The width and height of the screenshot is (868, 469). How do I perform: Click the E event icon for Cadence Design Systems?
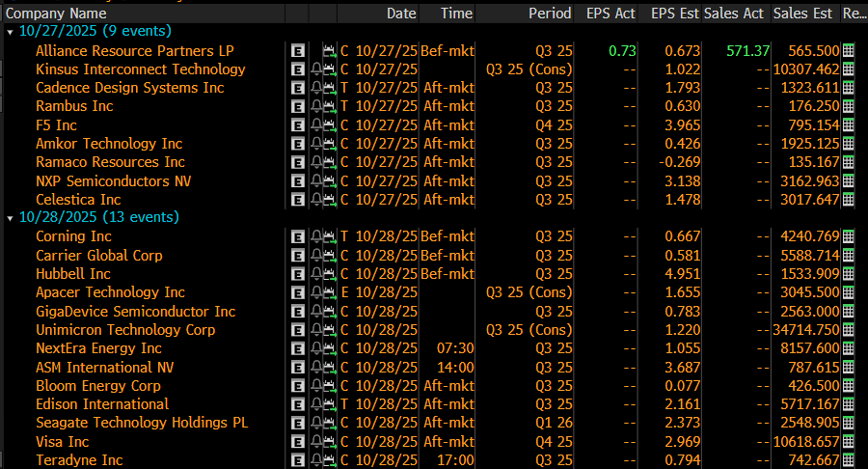pos(298,88)
